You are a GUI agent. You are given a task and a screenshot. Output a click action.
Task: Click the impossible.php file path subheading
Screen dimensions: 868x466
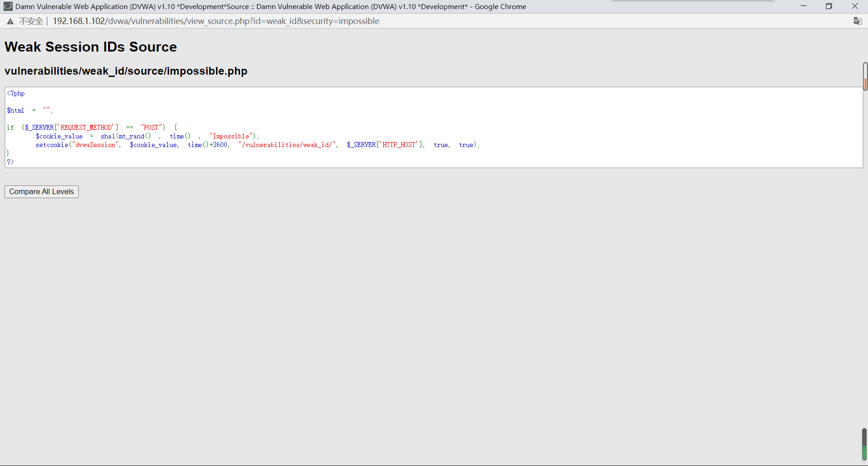pos(126,71)
